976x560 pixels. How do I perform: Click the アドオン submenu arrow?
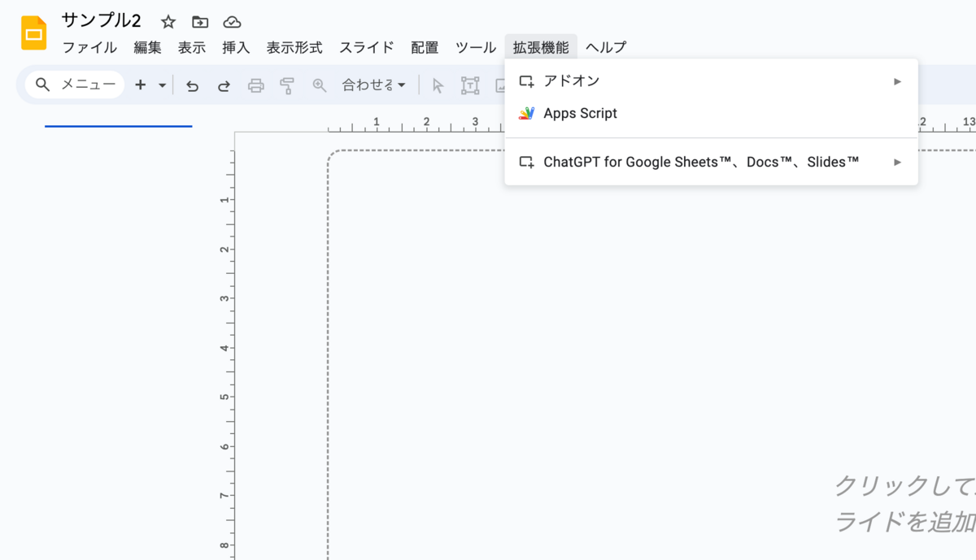click(x=898, y=81)
